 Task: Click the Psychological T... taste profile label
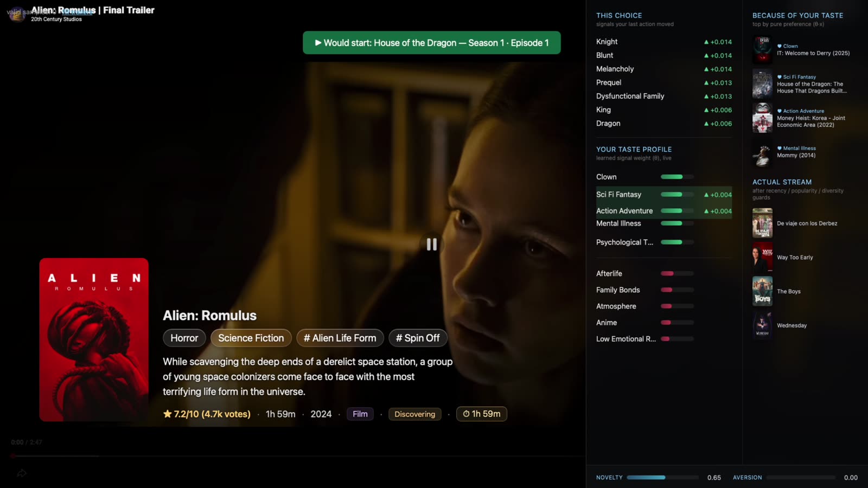624,242
